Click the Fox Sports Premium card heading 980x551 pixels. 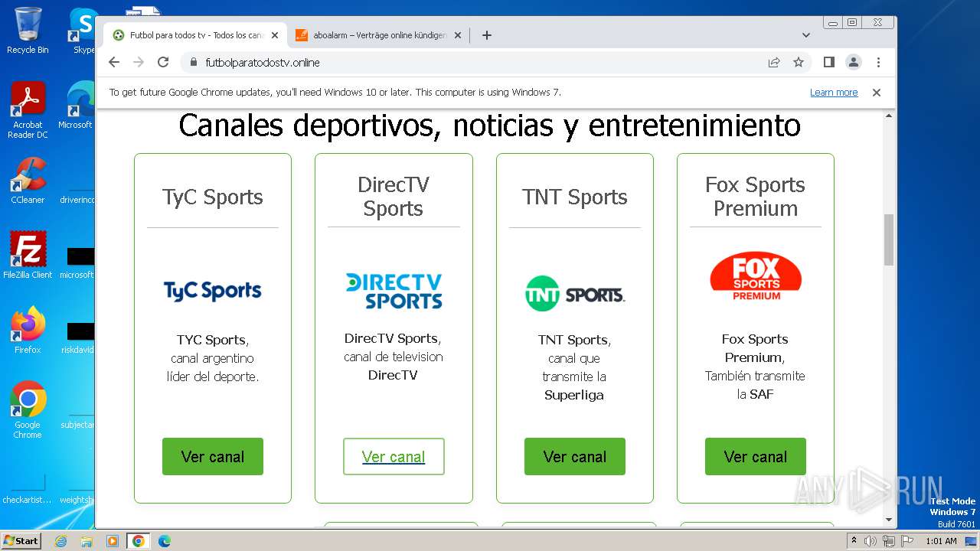click(x=756, y=197)
